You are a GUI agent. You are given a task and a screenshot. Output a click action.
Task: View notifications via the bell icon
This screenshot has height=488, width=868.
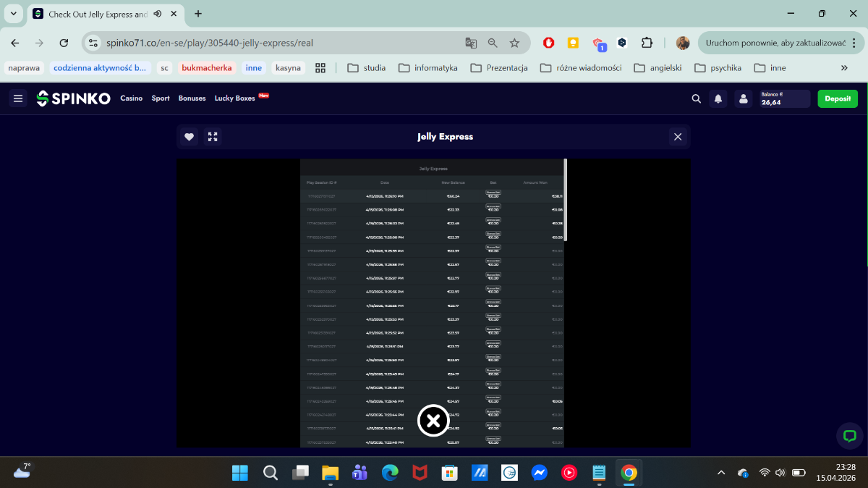(718, 98)
